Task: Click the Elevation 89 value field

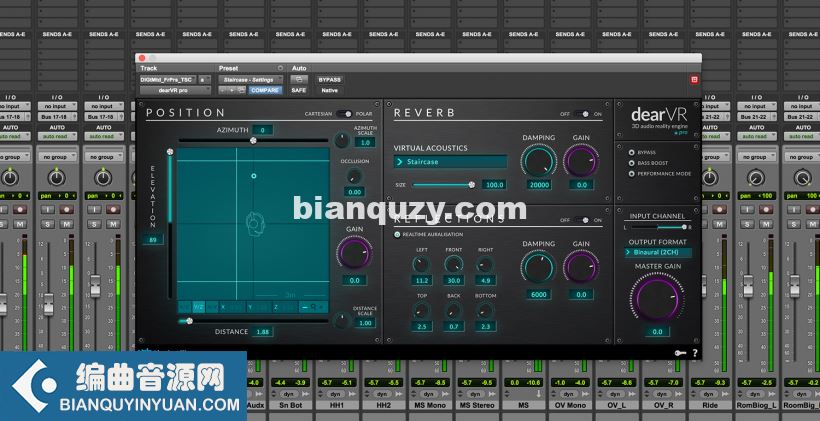Action: pos(153,240)
